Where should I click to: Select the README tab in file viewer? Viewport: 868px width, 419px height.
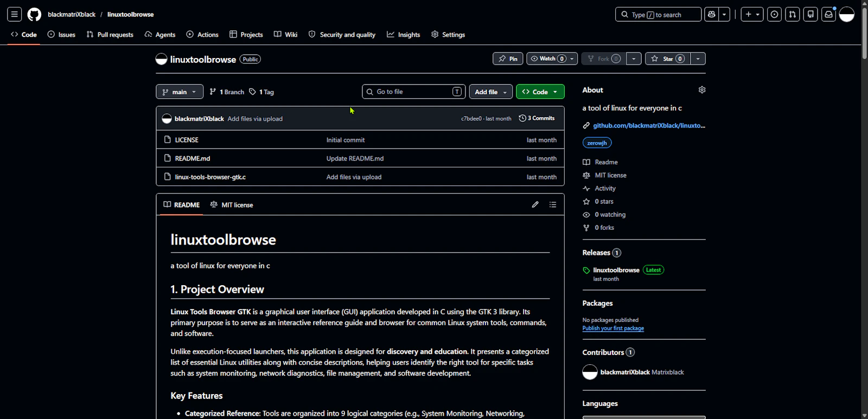182,205
